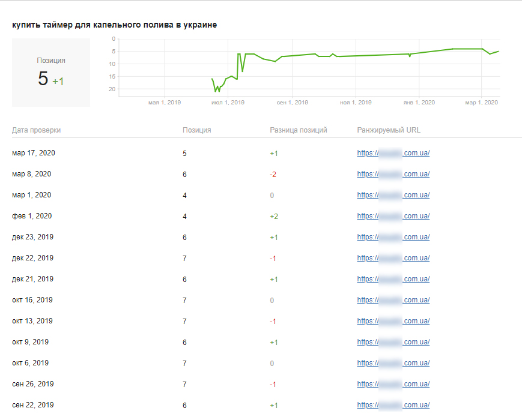Click the date cell "окт 16, 2019"
522x420 pixels.
click(32, 299)
